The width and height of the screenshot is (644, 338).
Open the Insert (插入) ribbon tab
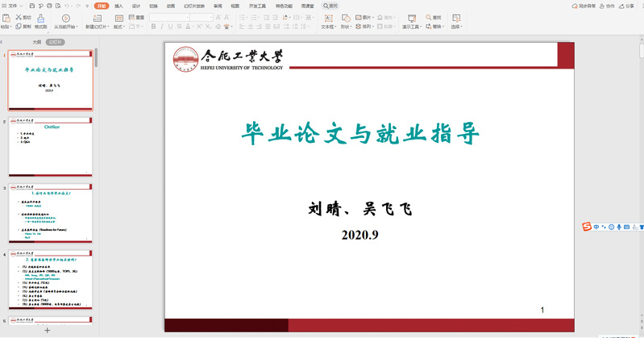click(118, 6)
